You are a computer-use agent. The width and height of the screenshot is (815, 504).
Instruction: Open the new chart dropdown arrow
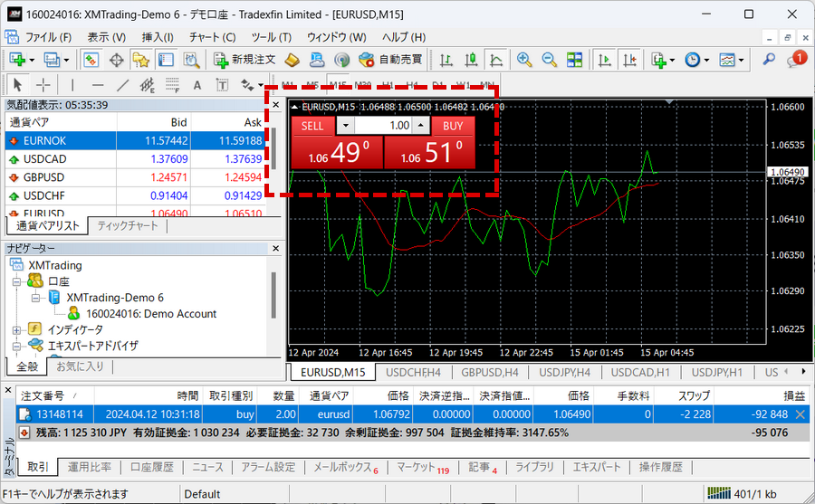32,61
